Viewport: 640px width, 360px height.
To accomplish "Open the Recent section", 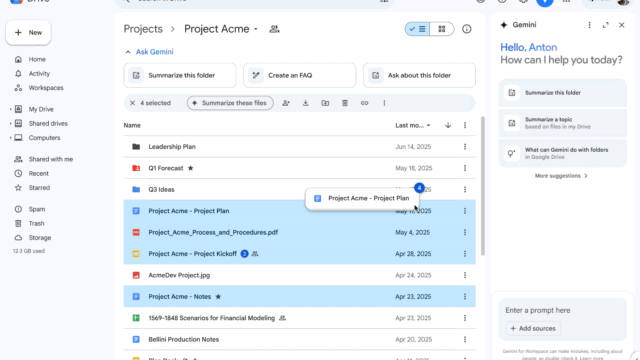I will pyautogui.click(x=38, y=173).
